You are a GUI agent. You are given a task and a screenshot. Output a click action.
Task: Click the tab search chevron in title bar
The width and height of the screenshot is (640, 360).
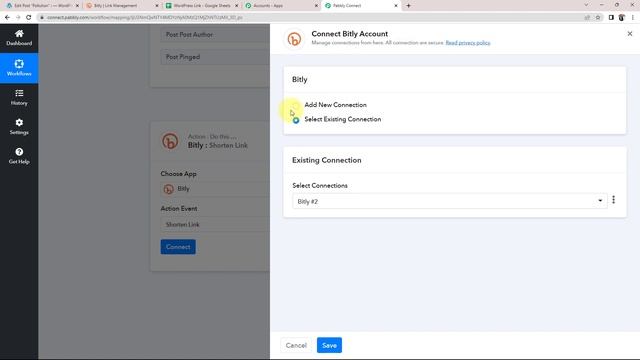[x=586, y=5]
